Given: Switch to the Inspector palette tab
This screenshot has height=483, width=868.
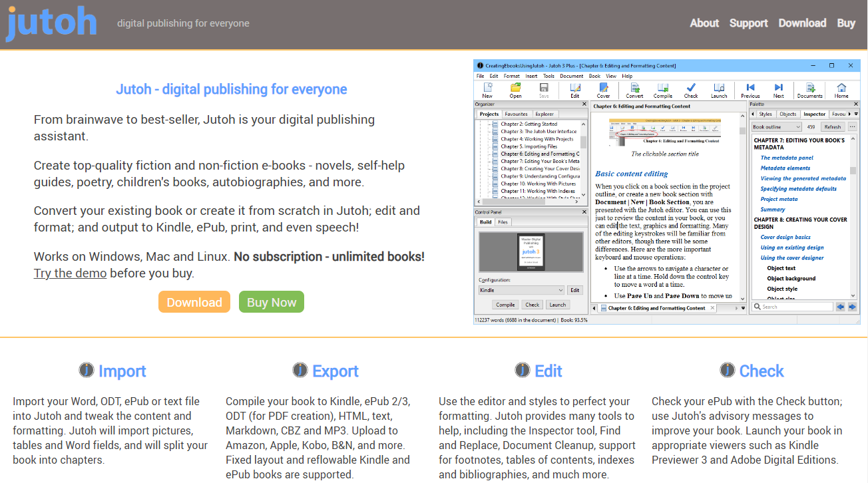Looking at the screenshot, I should pyautogui.click(x=815, y=114).
